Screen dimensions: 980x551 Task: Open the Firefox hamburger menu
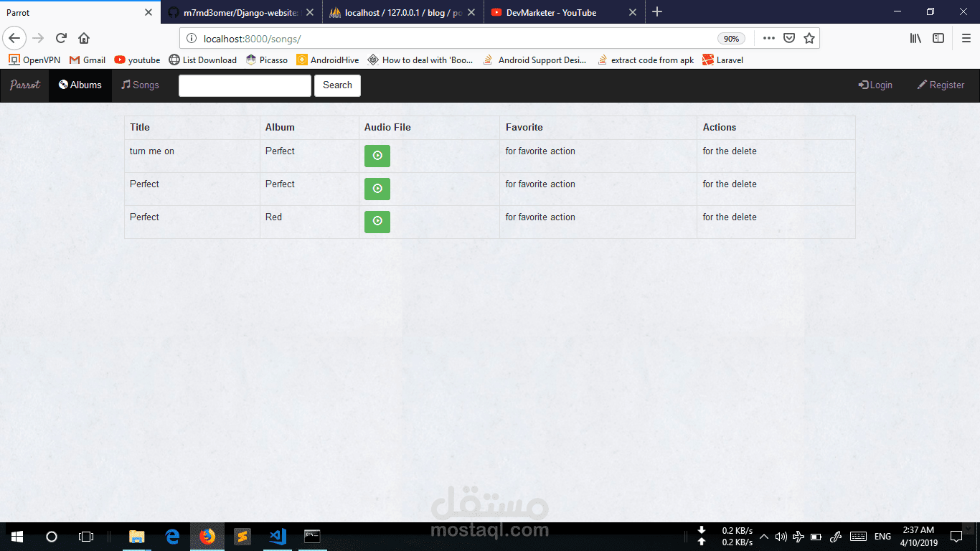pyautogui.click(x=966, y=38)
